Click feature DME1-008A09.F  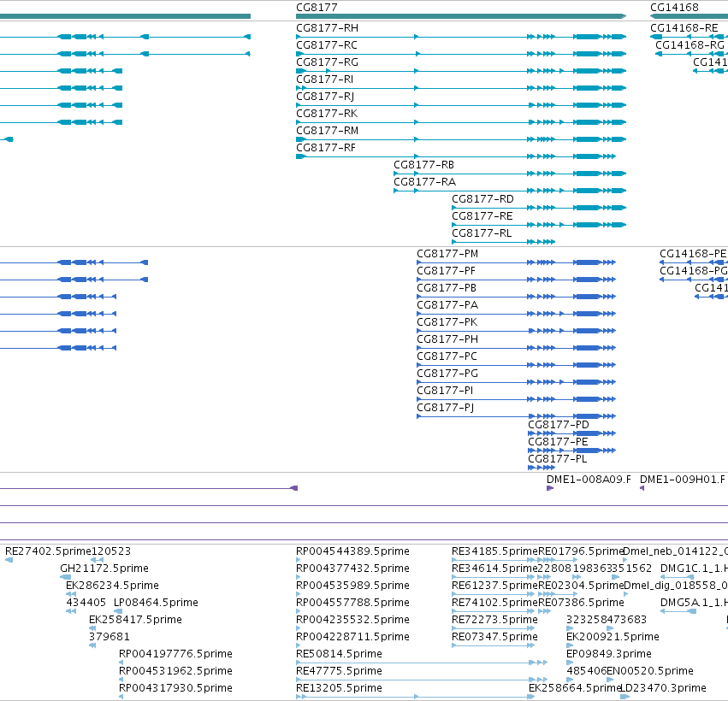pos(589,480)
